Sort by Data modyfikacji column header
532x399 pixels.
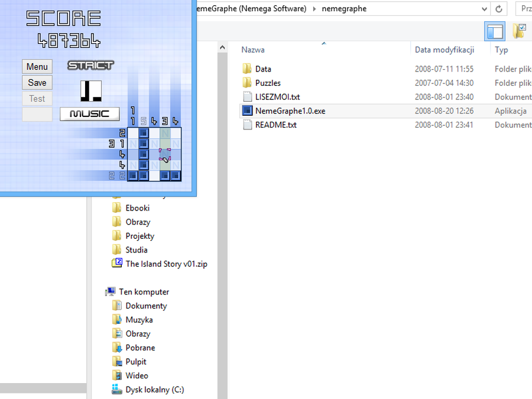click(444, 50)
